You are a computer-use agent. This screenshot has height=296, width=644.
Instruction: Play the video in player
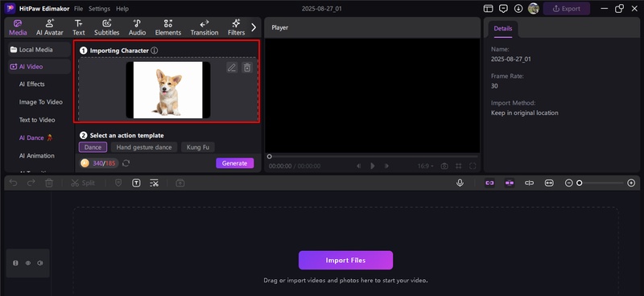click(373, 166)
